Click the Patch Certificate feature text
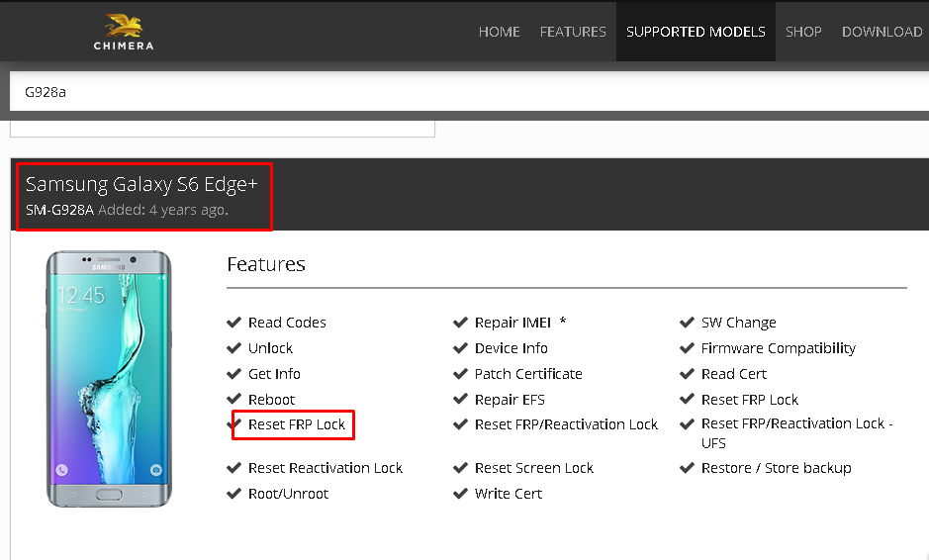 (x=528, y=374)
